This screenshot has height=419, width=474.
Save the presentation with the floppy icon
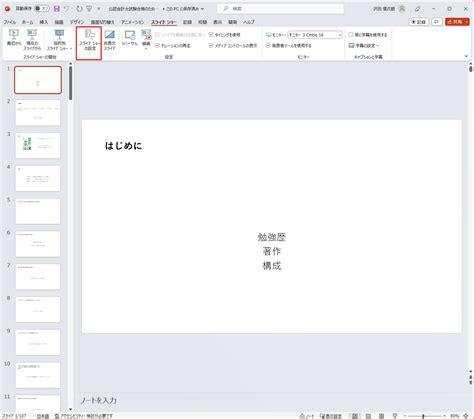pos(56,9)
